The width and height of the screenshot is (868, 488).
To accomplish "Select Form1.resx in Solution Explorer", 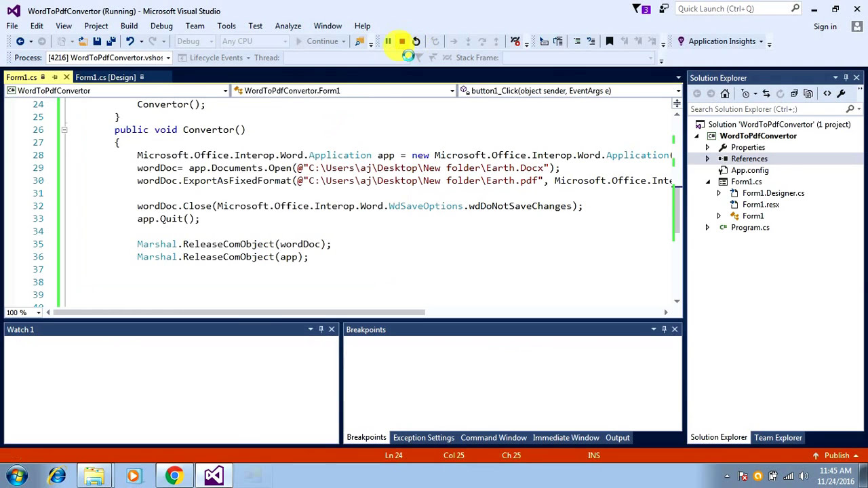I will pos(760,205).
